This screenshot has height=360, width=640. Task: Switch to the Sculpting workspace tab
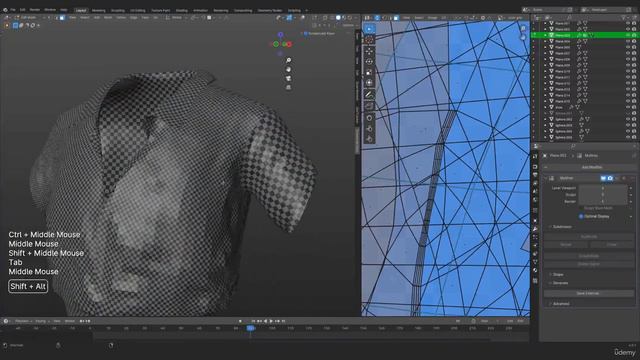point(118,11)
